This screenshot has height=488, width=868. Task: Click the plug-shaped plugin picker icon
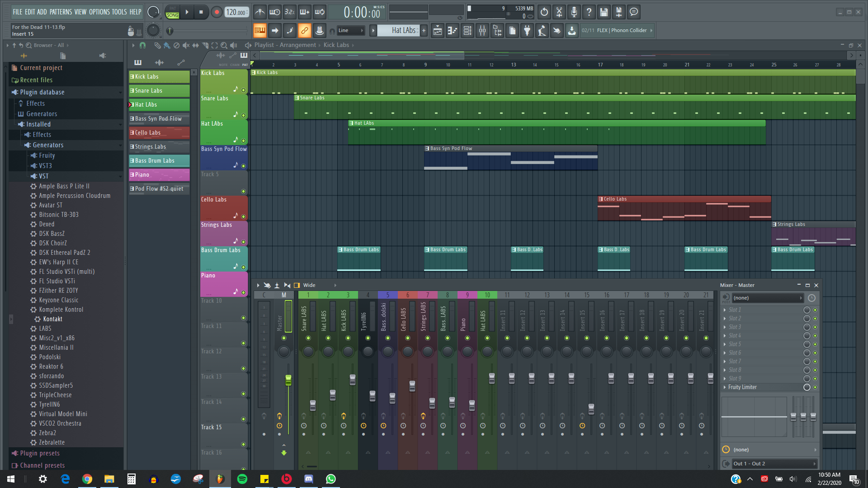527,31
